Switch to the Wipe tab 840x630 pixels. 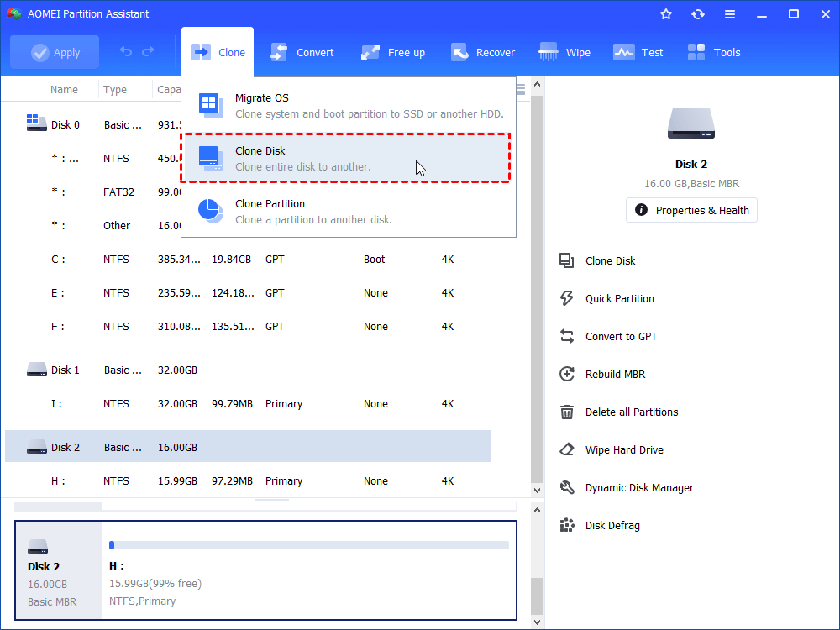pos(564,51)
